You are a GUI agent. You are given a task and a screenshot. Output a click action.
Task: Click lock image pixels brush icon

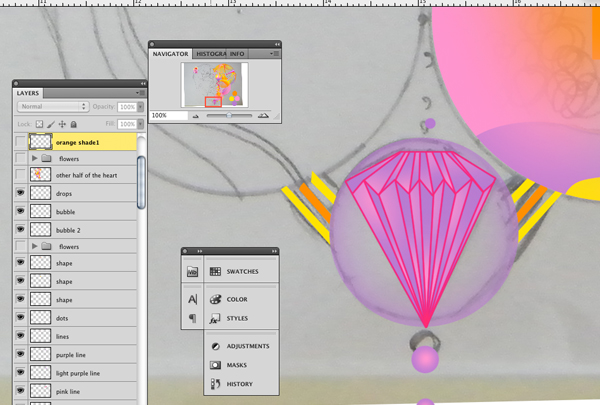[x=51, y=124]
